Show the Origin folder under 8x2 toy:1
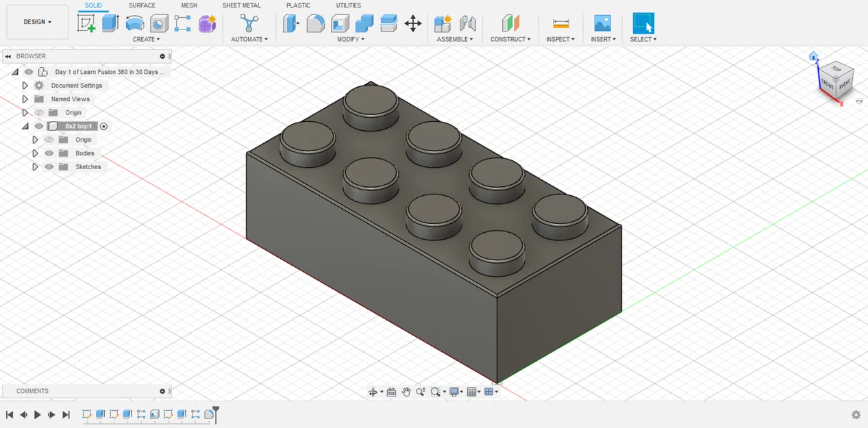This screenshot has height=428, width=868. 49,139
